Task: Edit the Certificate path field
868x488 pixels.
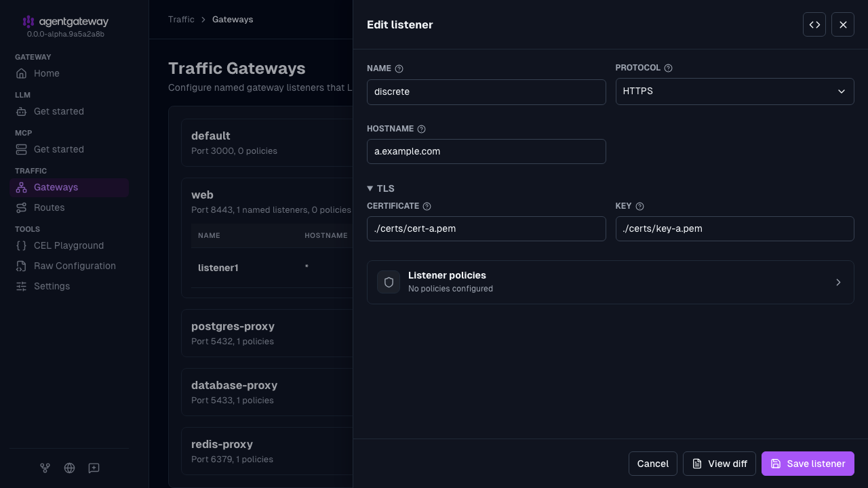Action: point(486,228)
